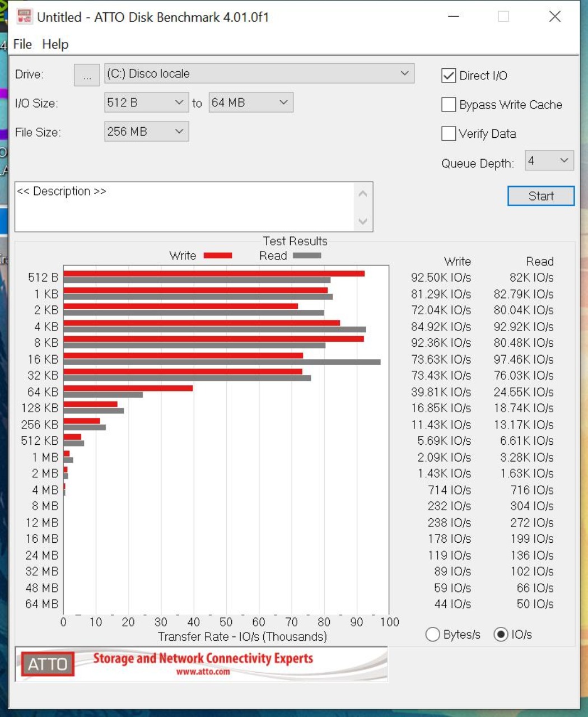
Task: Select the IO/s radio button
Action: (501, 634)
